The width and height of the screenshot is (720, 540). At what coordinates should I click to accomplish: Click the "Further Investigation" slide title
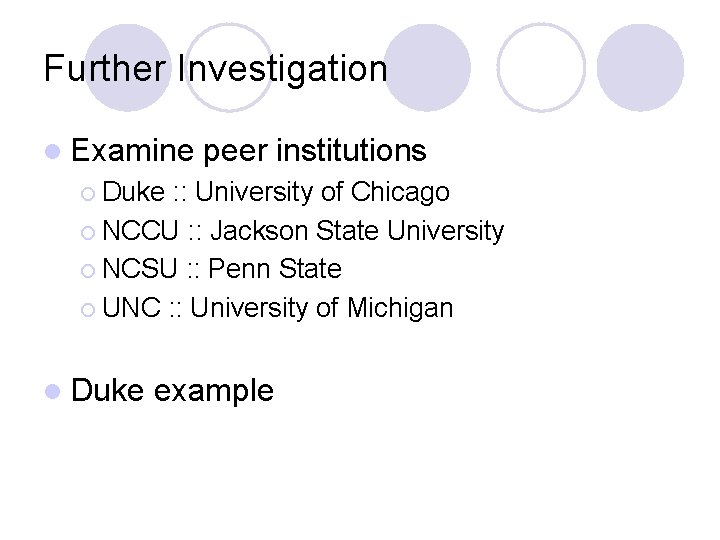pyautogui.click(x=215, y=69)
